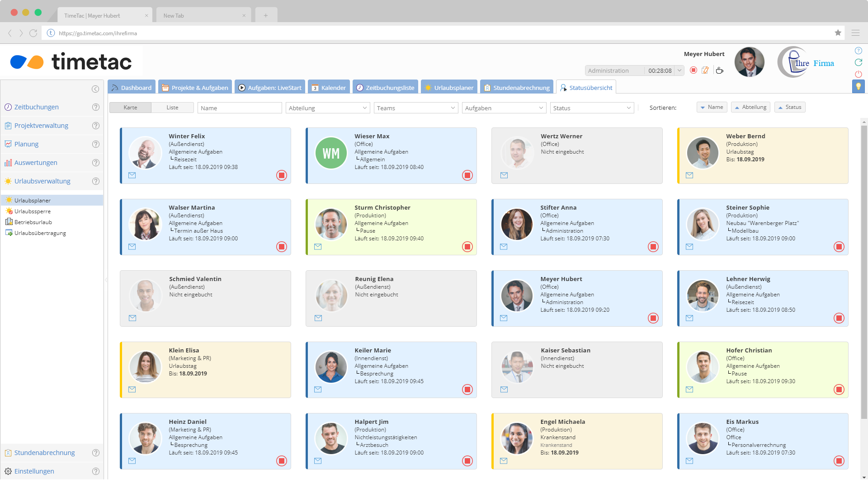Open the Teams filter dropdown
The height and width of the screenshot is (488, 868).
pyautogui.click(x=415, y=108)
